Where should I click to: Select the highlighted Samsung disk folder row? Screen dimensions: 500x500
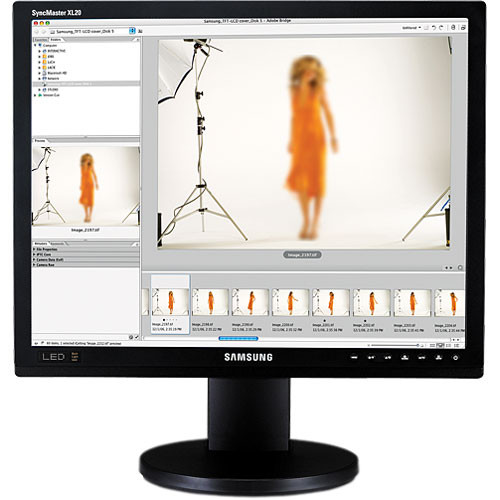pos(86,84)
